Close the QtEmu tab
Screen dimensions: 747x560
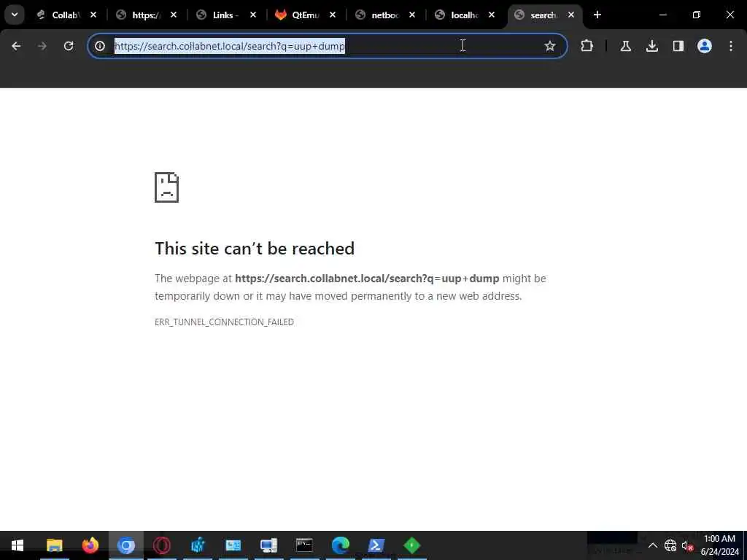coord(333,15)
